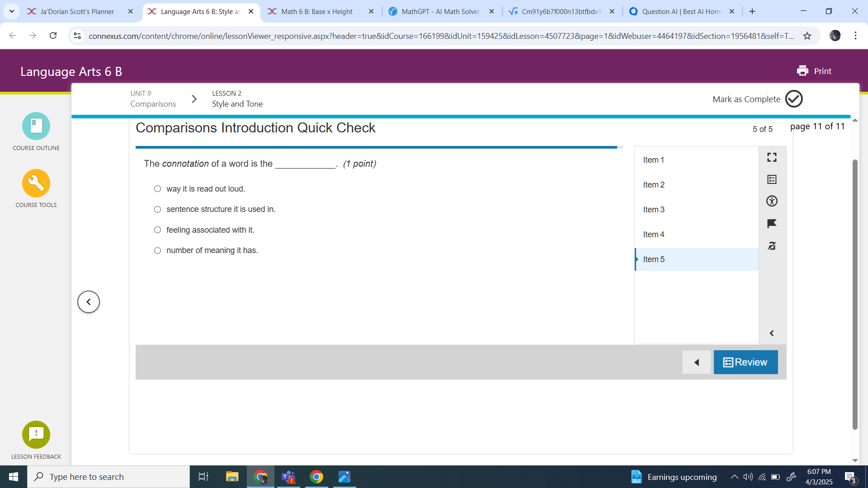Viewport: 868px width, 488px height.
Task: Toggle fullscreen view of the assessment
Action: (x=772, y=157)
